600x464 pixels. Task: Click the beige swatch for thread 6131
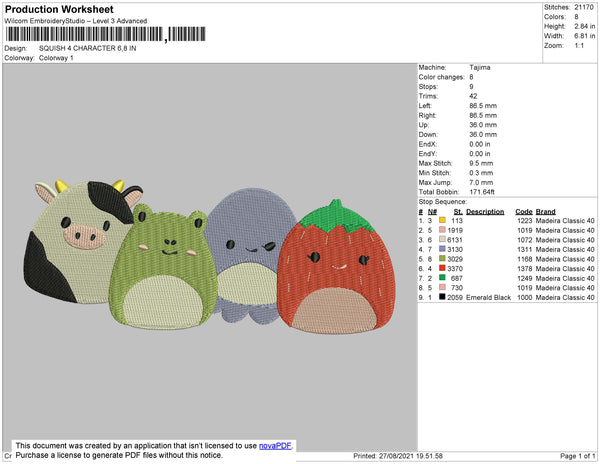[x=442, y=239]
